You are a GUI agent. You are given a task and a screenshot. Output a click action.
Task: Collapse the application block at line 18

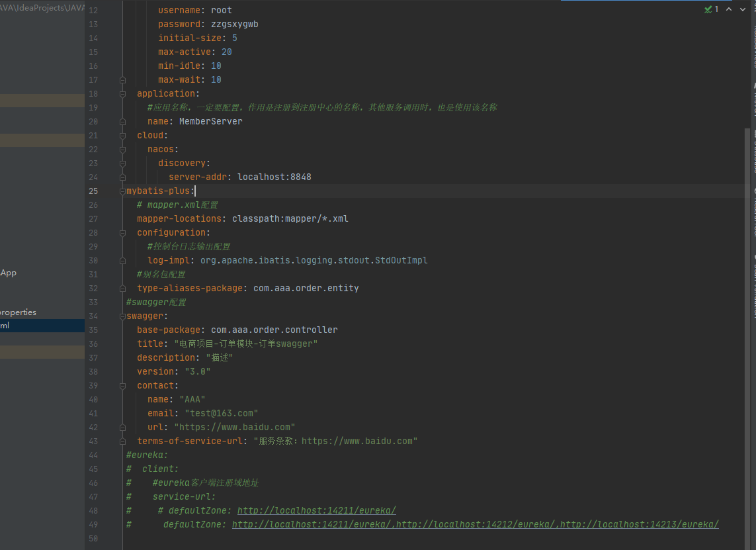tap(122, 93)
